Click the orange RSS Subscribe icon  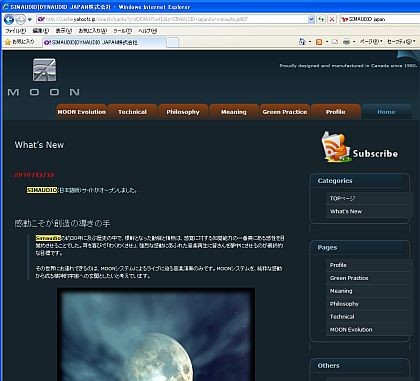coord(336,147)
